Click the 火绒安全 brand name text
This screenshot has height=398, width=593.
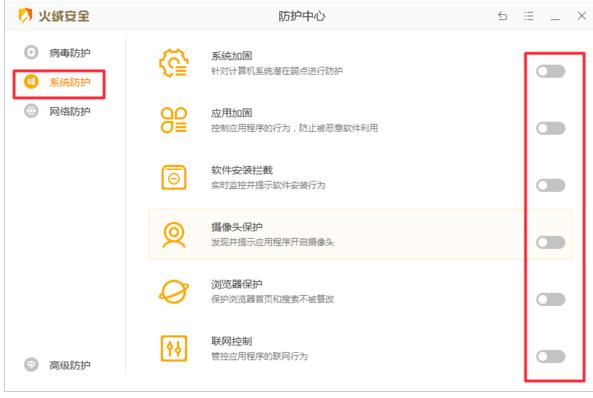(64, 16)
